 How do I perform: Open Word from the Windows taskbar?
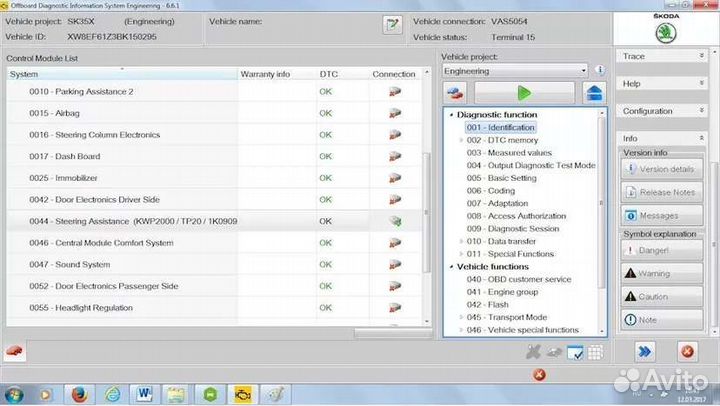[144, 395]
